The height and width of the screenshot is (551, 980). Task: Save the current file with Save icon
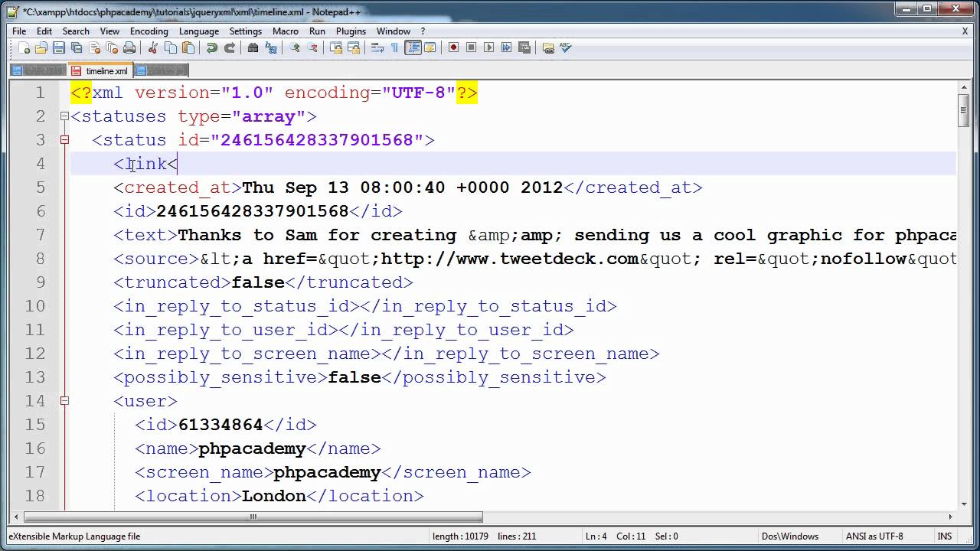pyautogui.click(x=59, y=47)
